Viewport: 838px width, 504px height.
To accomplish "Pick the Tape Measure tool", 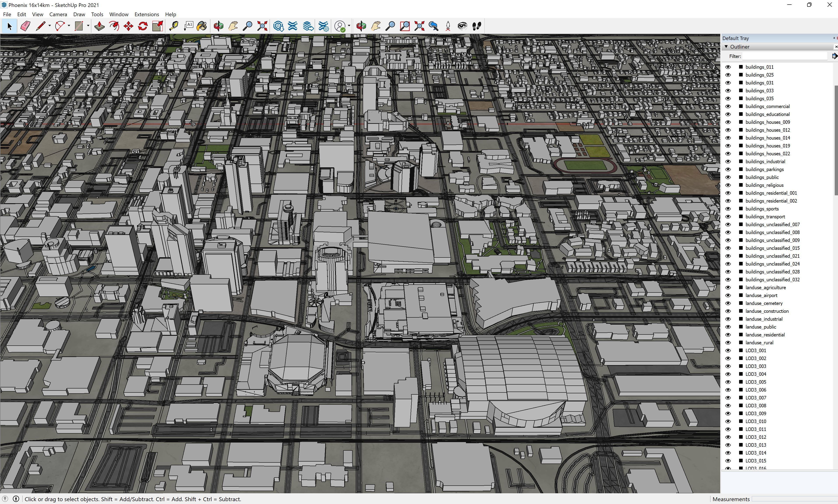I will [174, 26].
